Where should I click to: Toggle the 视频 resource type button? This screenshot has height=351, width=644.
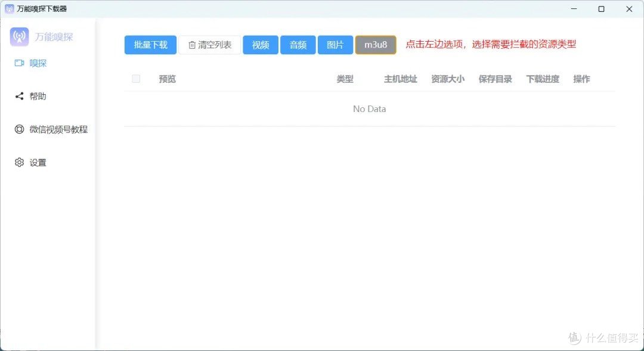pyautogui.click(x=261, y=45)
